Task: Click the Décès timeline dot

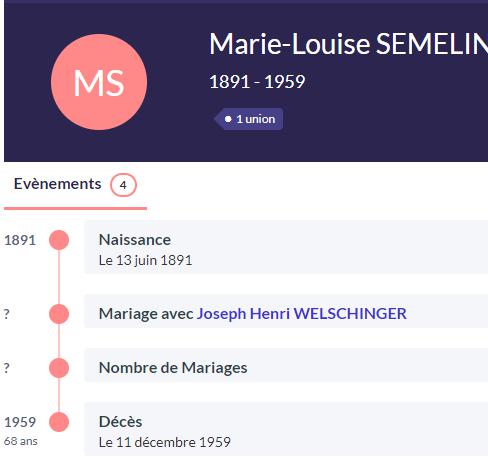Action: pyautogui.click(x=59, y=422)
